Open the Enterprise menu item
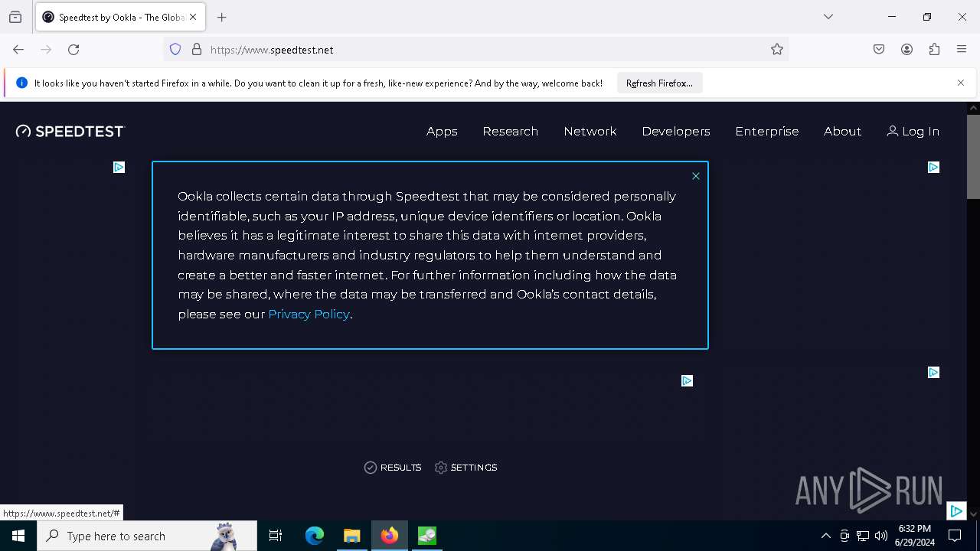The image size is (980, 551). coord(766,132)
